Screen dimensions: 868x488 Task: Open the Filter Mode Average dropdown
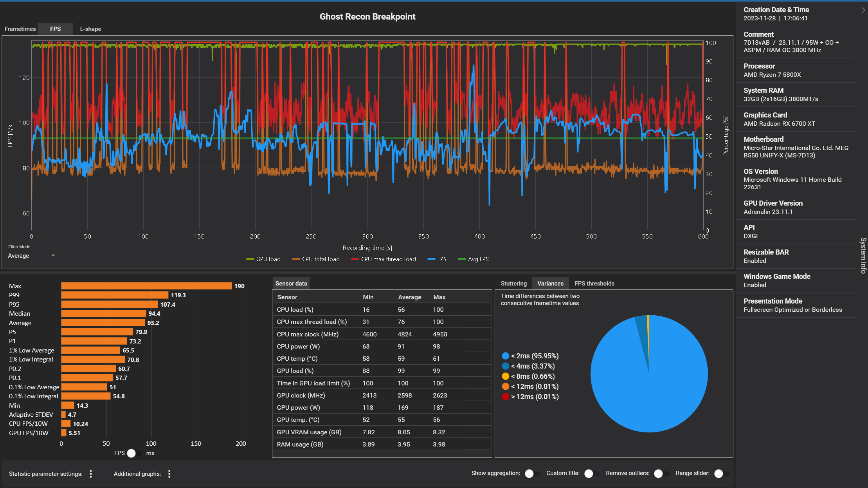(31, 256)
